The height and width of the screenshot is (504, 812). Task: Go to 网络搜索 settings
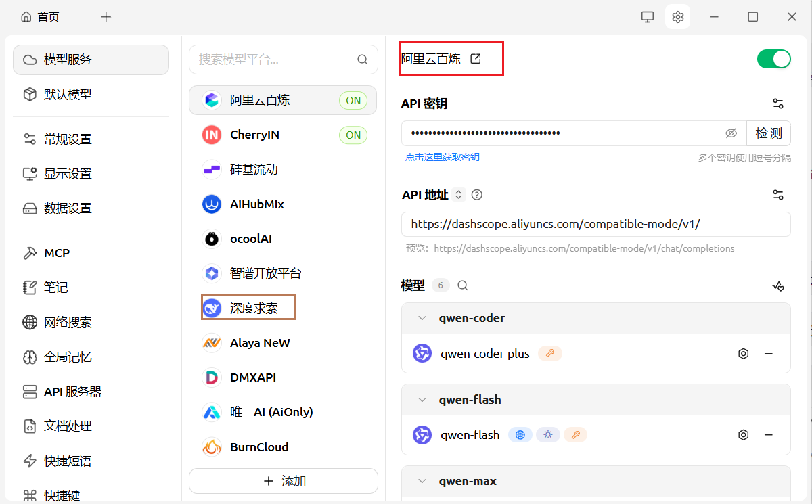(x=91, y=322)
